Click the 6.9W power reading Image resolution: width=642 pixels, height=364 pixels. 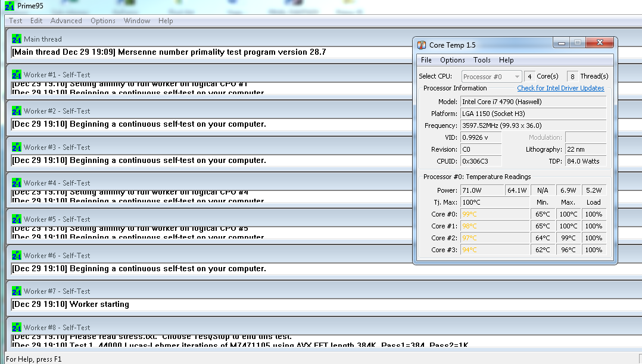(x=568, y=190)
